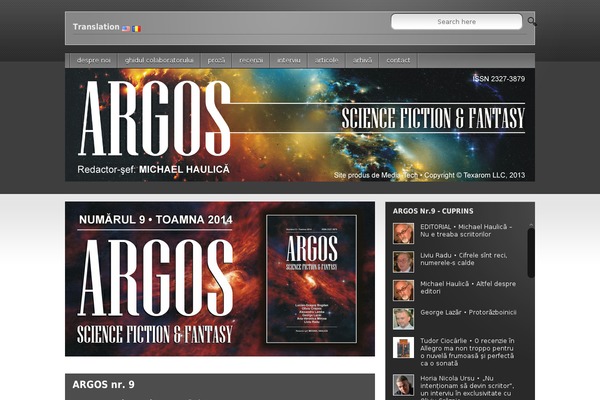Image resolution: width=600 pixels, height=400 pixels.
Task: Open the Editorial Michael Haulică article link
Action: [x=466, y=230]
